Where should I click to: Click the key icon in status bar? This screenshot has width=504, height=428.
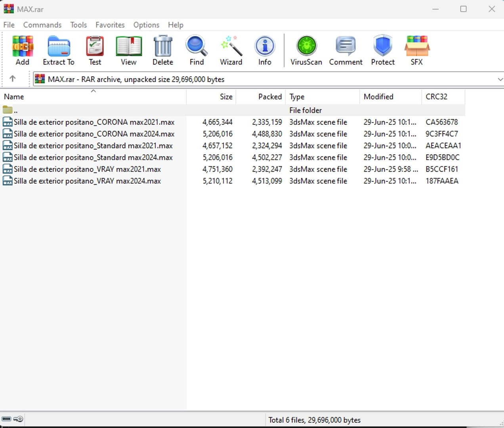click(x=18, y=419)
